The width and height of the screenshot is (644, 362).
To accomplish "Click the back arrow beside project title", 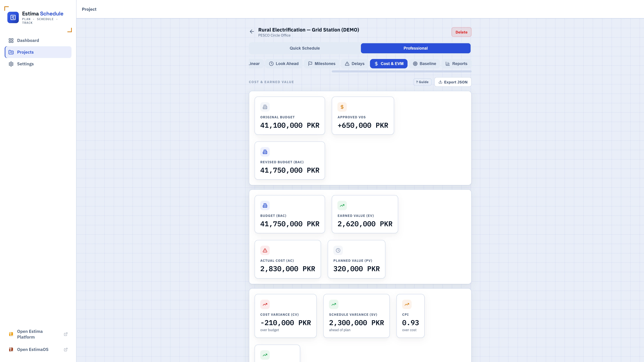I will point(252,32).
